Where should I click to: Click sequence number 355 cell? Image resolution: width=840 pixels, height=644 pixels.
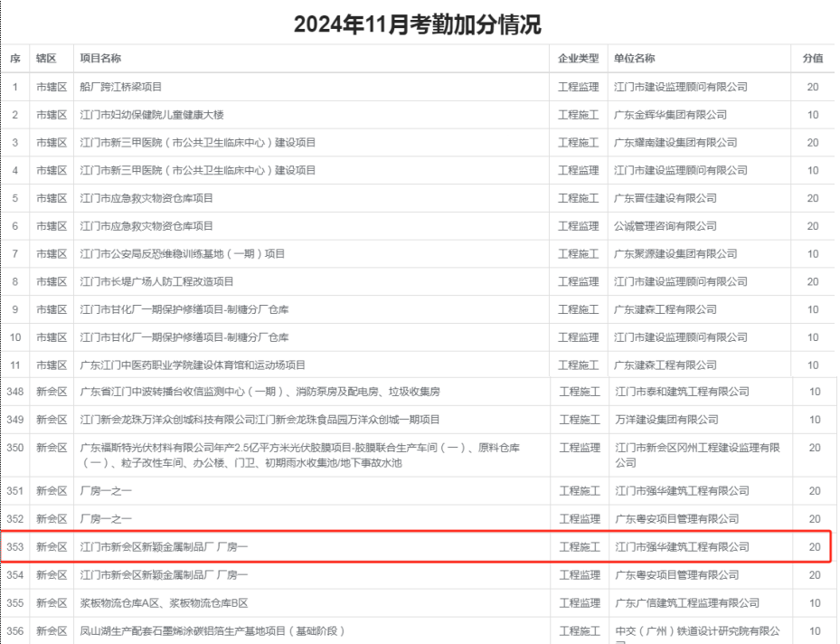click(x=15, y=602)
